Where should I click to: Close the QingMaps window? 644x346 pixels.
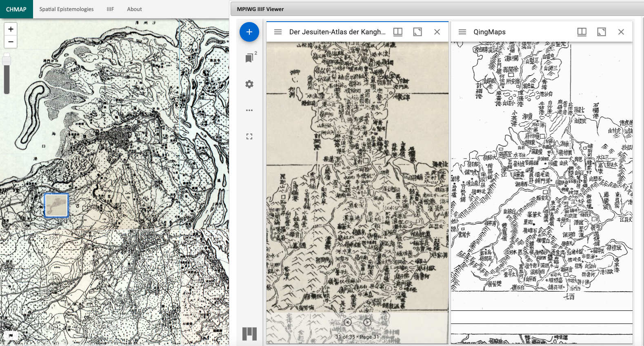pyautogui.click(x=621, y=32)
